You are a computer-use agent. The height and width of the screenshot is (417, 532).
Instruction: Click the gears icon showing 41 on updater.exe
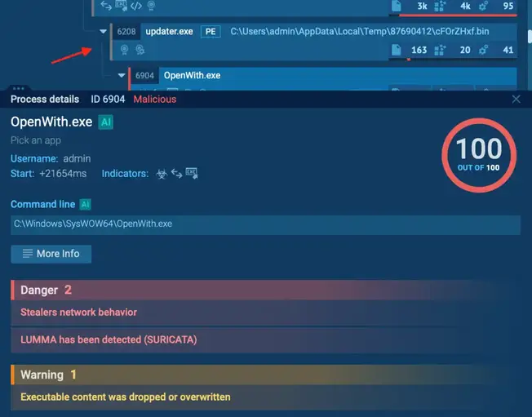[484, 50]
